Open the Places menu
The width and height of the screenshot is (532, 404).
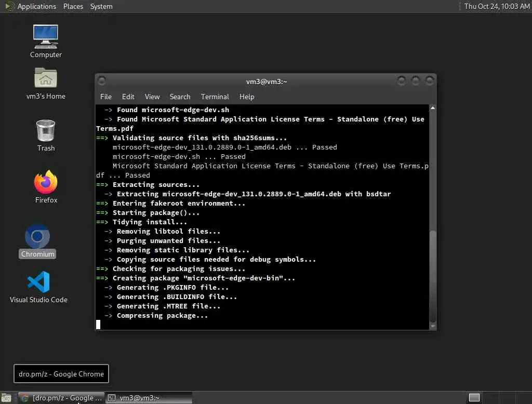coord(73,6)
